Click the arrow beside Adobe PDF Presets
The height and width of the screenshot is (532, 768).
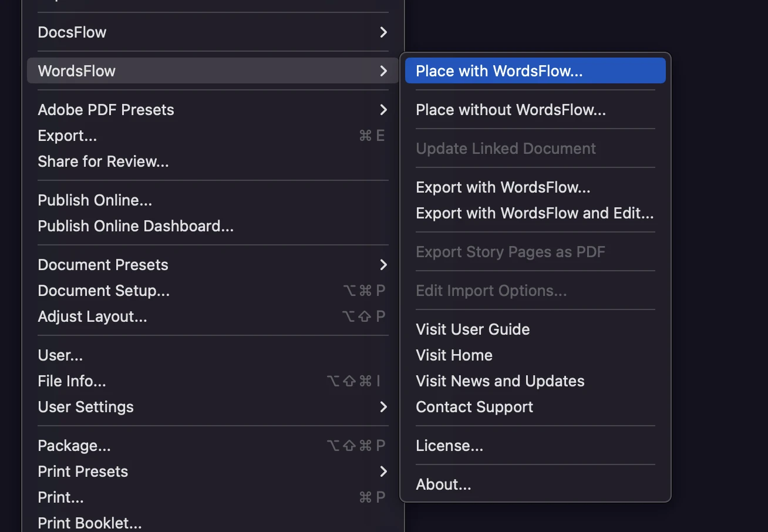[383, 110]
